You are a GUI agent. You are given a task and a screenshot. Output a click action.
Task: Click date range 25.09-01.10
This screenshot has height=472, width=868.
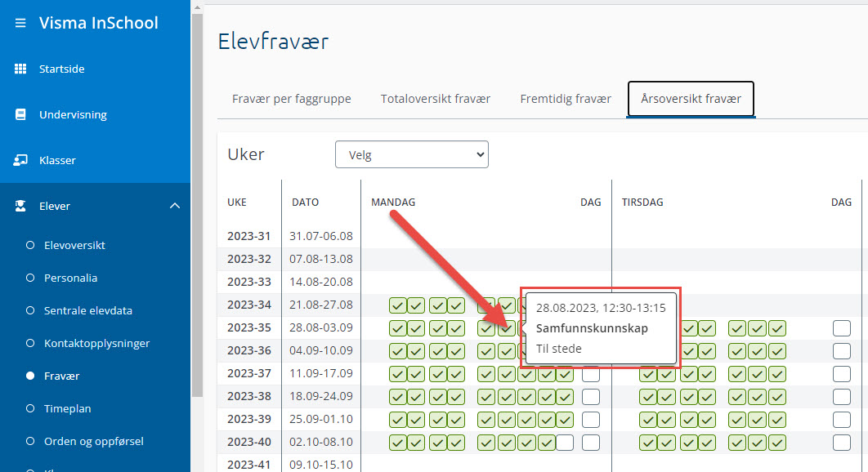point(321,420)
